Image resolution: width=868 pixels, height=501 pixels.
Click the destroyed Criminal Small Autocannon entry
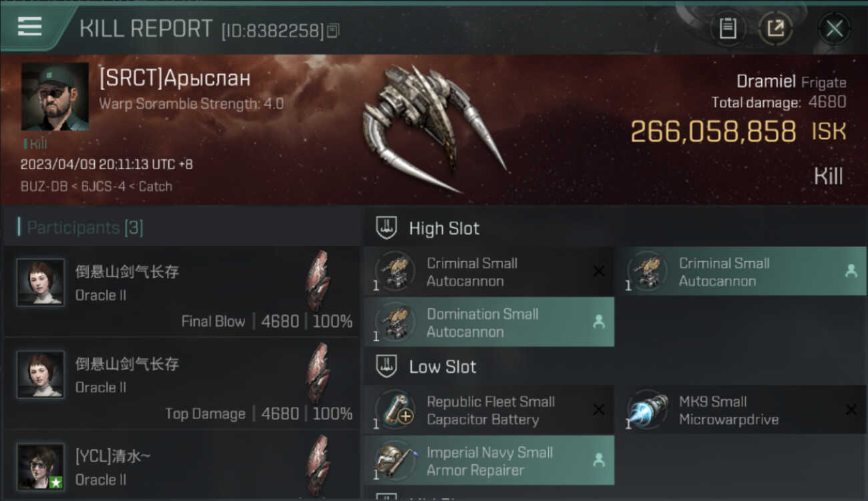(x=489, y=272)
